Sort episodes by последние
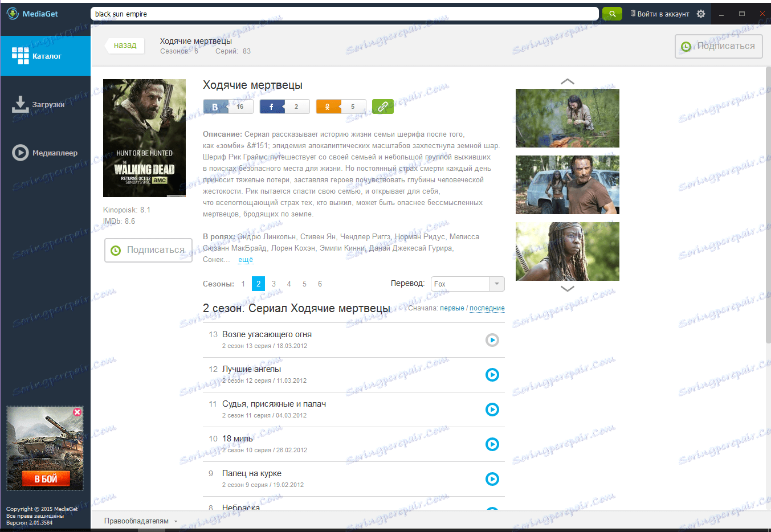 [x=487, y=308]
